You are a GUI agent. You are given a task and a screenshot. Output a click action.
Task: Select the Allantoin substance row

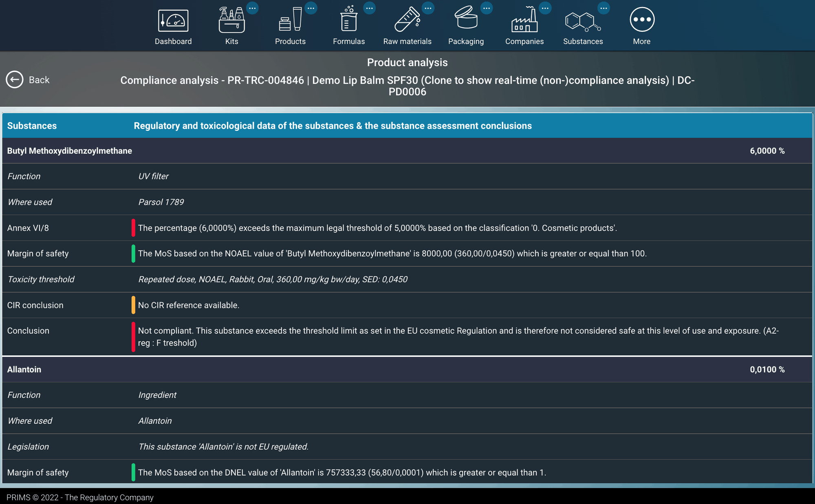tap(24, 369)
